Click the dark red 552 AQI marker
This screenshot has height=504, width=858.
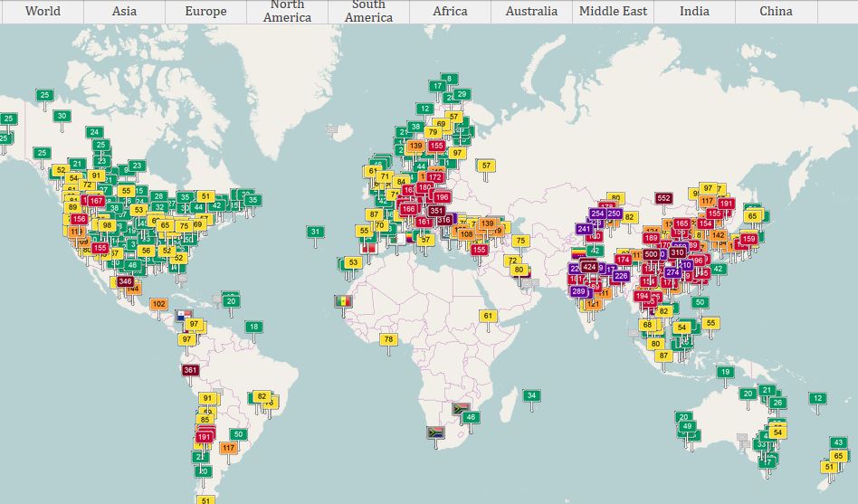pos(663,198)
